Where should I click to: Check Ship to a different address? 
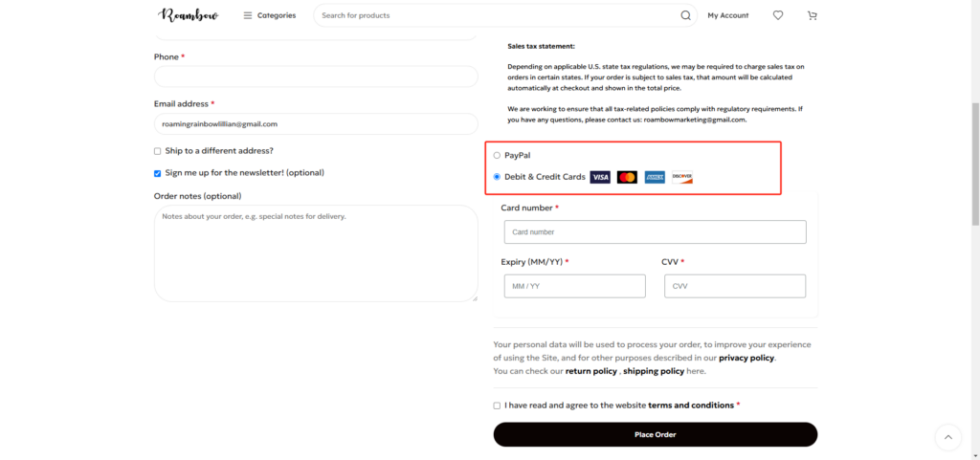pyautogui.click(x=158, y=151)
